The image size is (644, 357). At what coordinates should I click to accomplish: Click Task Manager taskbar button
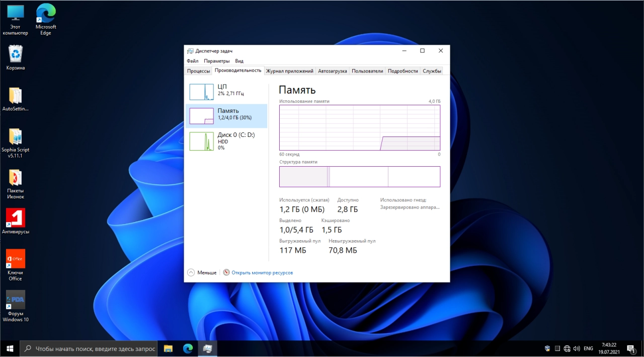207,348
